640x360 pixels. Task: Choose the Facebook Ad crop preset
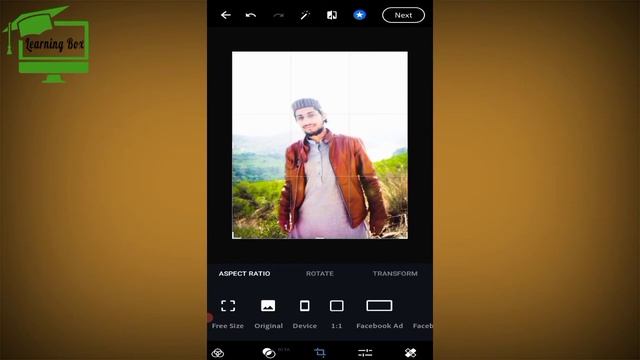(379, 314)
